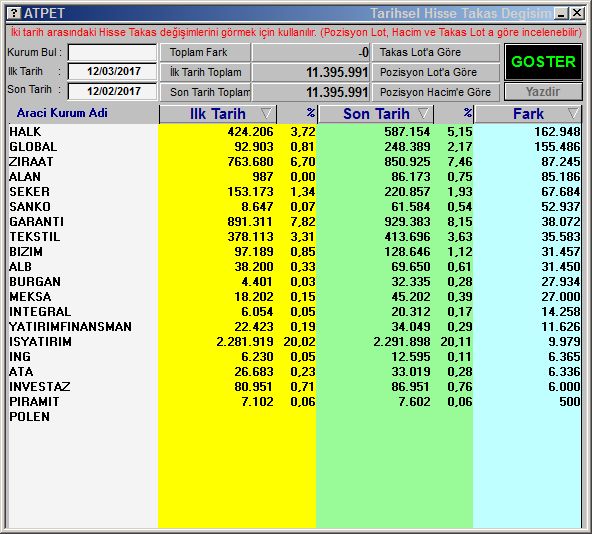
Task: Select the INTEGRAL row name
Action: 40,312
